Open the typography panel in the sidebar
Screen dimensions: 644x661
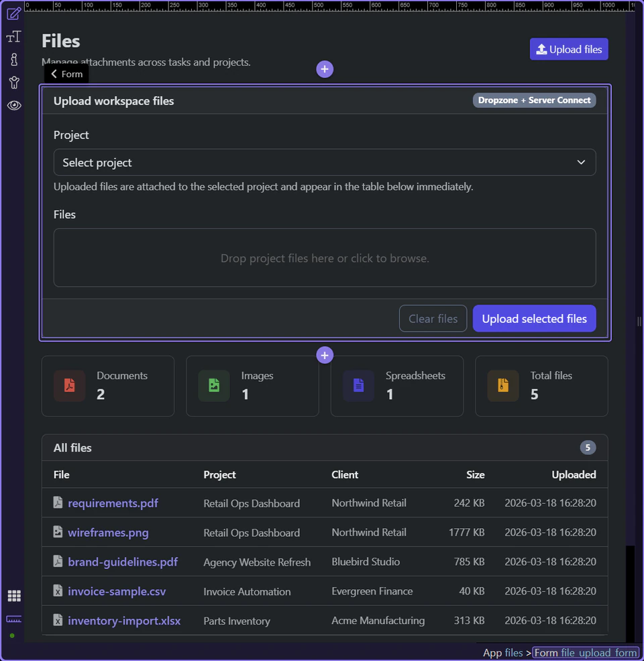[13, 36]
